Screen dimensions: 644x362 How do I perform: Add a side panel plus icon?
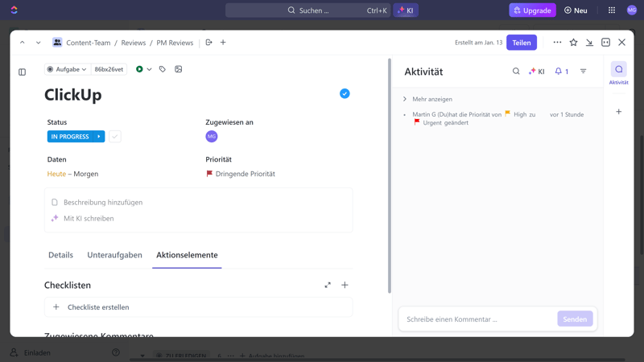coord(618,112)
